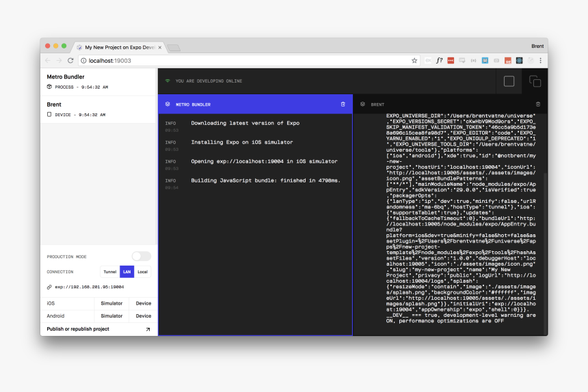Clear Brent device logs with trash icon
The height and width of the screenshot is (392, 588).
(538, 104)
